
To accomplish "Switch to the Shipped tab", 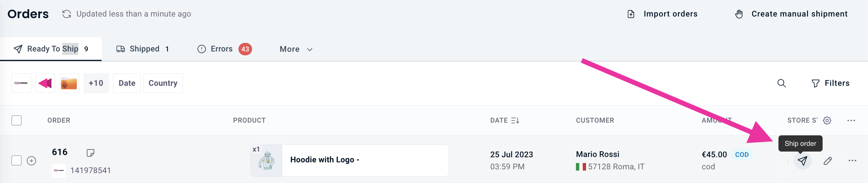I will [x=143, y=49].
